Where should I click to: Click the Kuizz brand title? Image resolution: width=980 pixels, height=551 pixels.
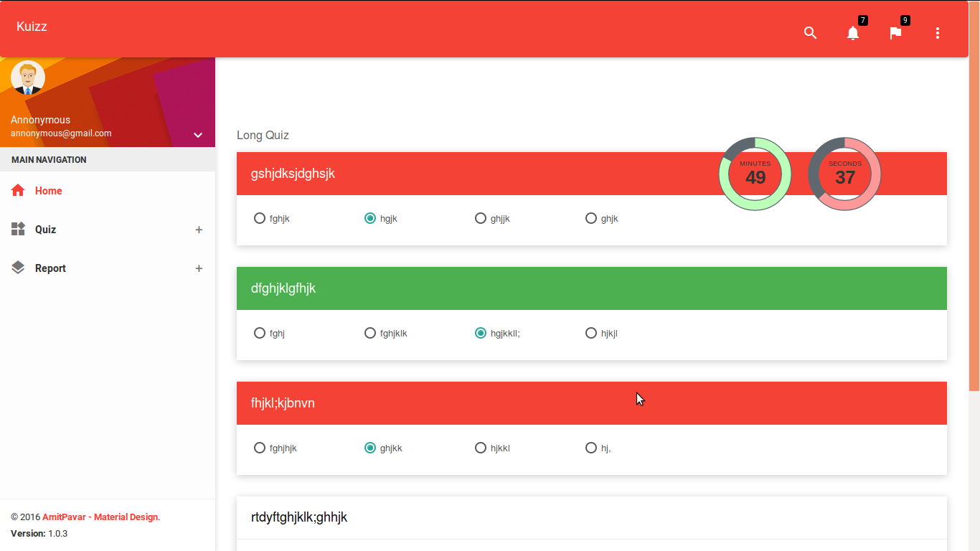(x=32, y=27)
